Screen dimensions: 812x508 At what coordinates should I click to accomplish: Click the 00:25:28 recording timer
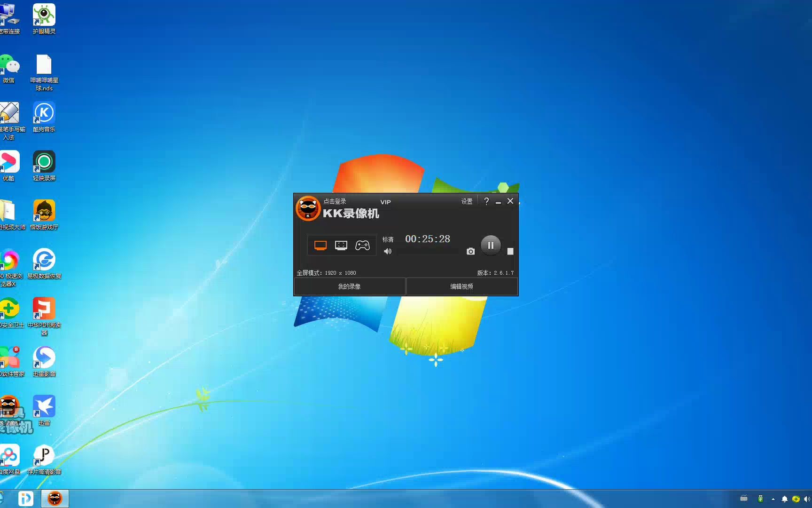point(428,239)
